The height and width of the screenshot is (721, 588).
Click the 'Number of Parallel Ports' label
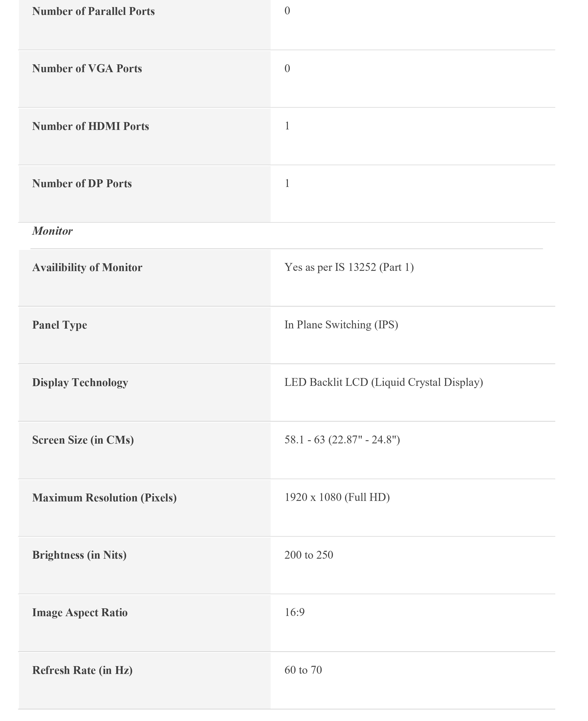coord(93,11)
